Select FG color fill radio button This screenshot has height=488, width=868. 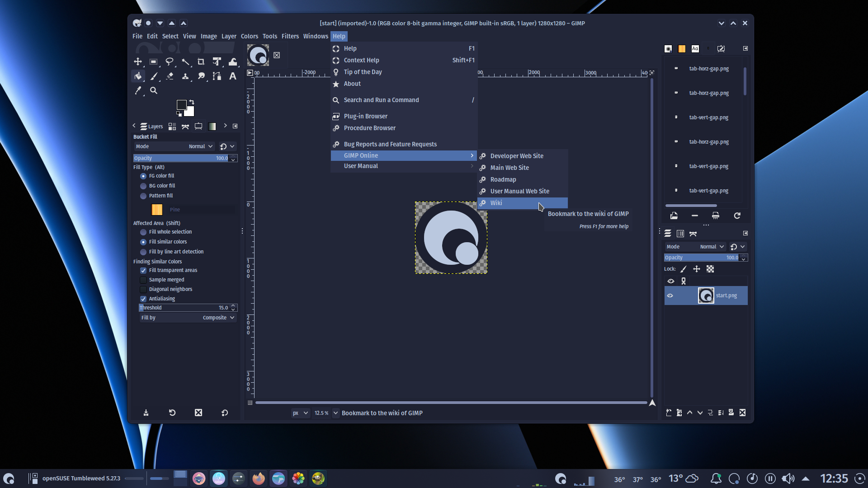pyautogui.click(x=143, y=176)
